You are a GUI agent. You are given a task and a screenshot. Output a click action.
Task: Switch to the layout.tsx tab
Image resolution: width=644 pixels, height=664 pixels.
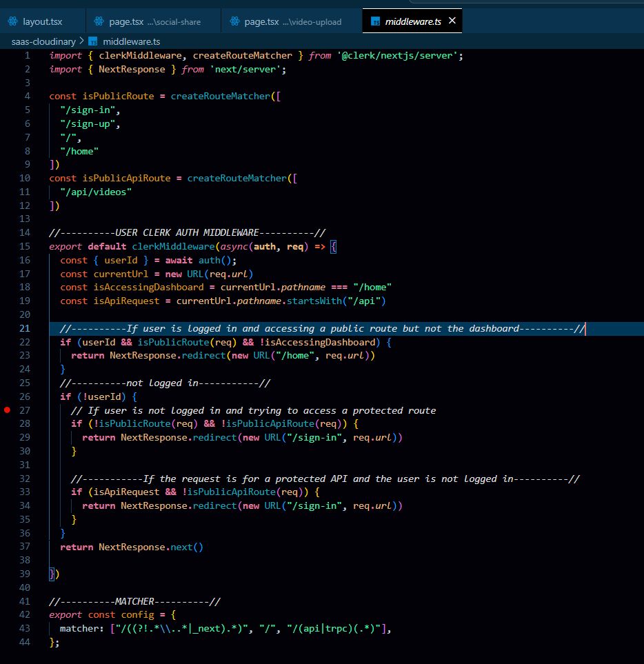click(x=42, y=21)
